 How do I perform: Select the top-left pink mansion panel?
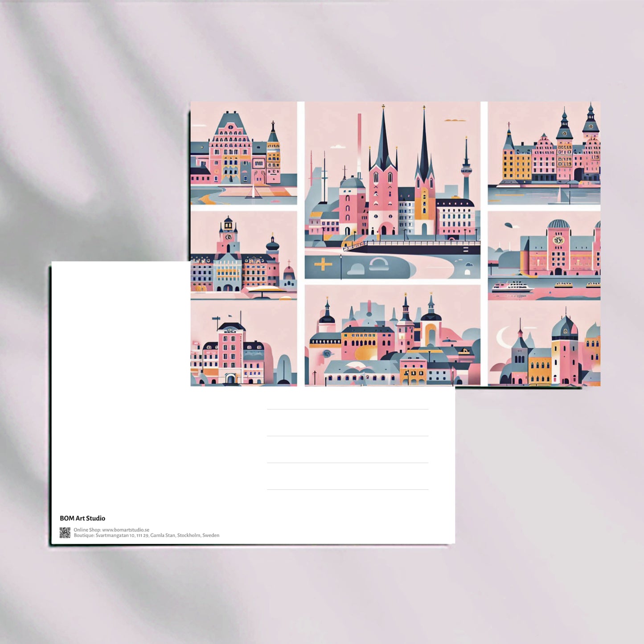pos(243,153)
